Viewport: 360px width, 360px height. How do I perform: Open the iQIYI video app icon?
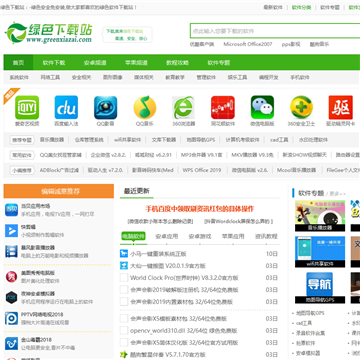tap(27, 107)
